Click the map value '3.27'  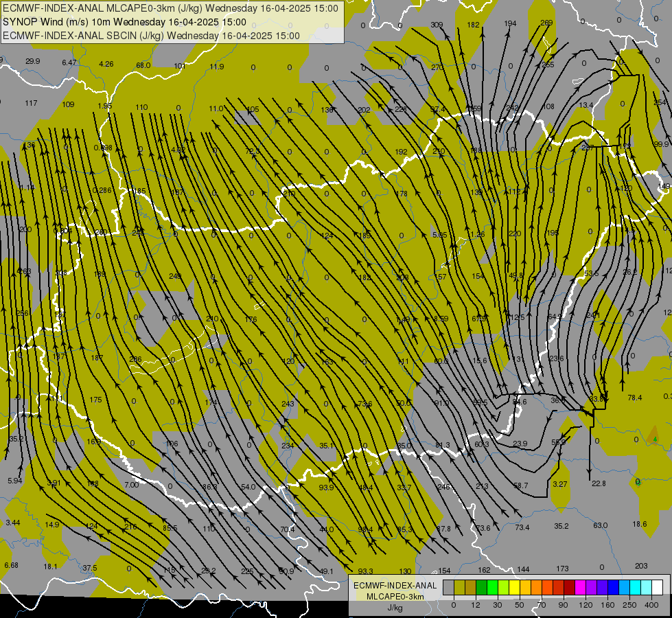[559, 484]
